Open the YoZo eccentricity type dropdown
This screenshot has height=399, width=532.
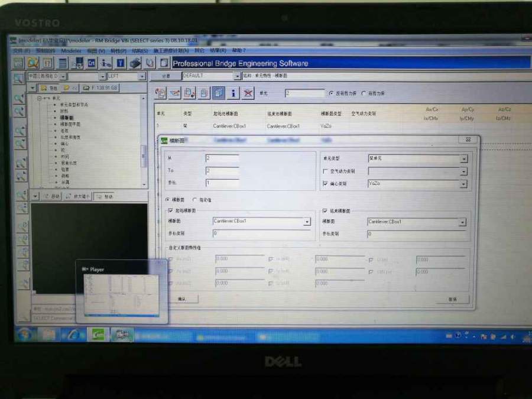click(x=463, y=184)
